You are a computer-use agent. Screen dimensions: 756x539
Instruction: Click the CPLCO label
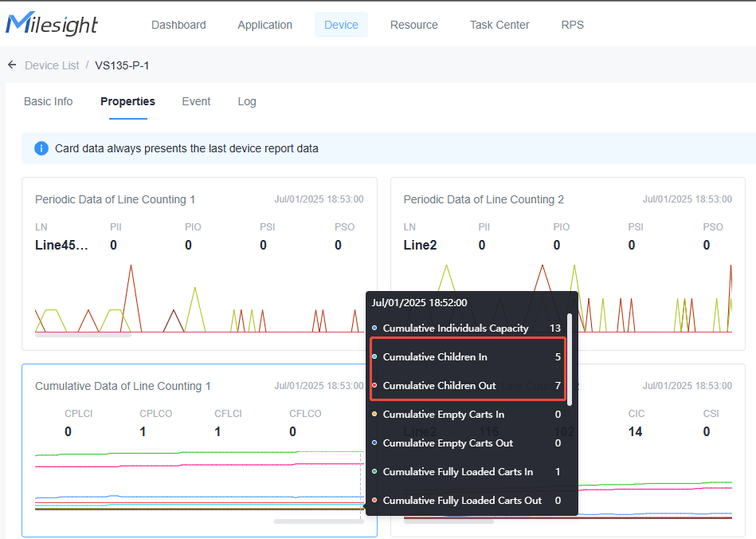tap(155, 414)
